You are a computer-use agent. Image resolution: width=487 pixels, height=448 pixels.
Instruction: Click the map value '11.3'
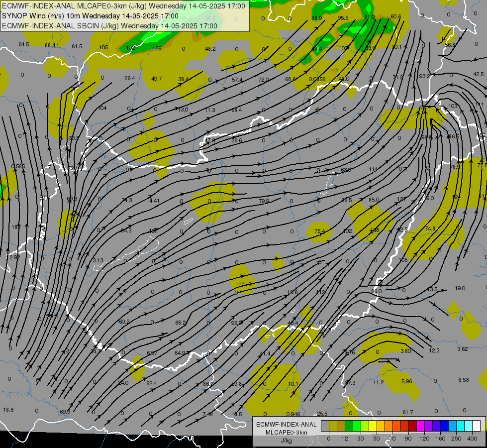(210, 110)
